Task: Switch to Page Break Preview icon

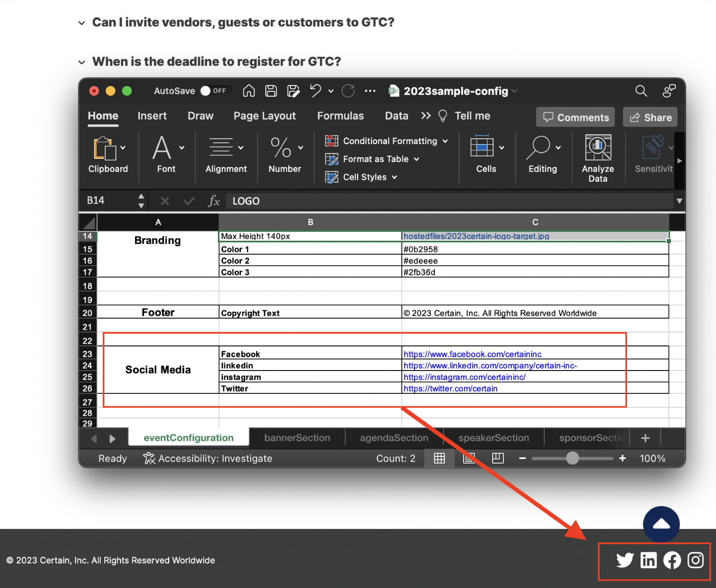Action: tap(498, 458)
